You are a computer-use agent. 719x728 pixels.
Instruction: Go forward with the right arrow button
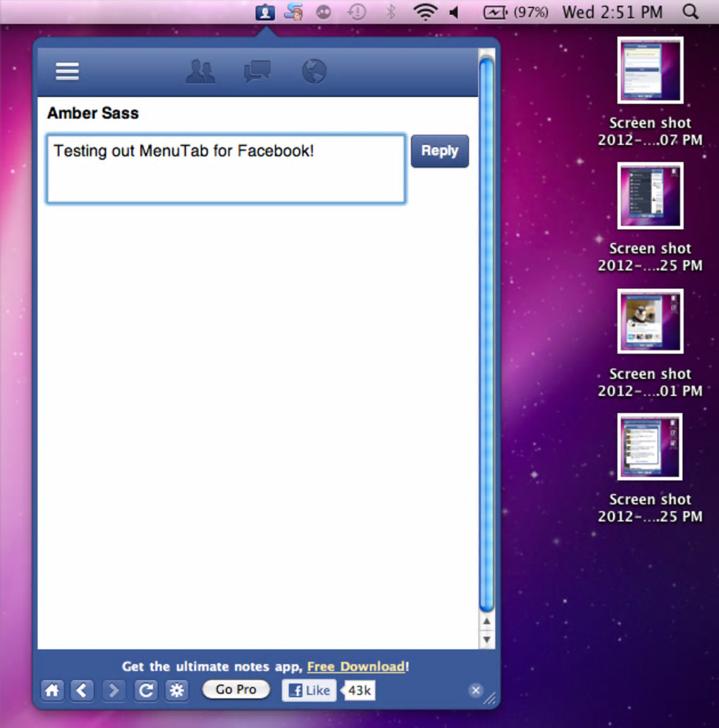pyautogui.click(x=113, y=691)
